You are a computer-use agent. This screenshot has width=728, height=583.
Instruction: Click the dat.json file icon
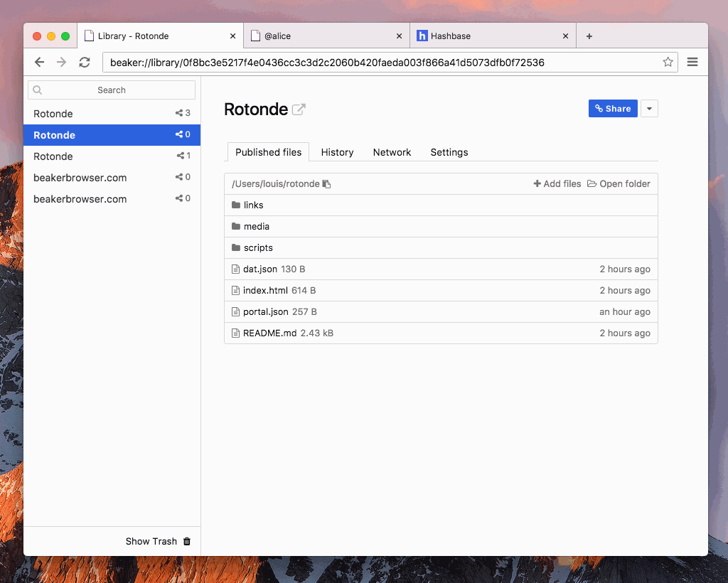tap(236, 269)
